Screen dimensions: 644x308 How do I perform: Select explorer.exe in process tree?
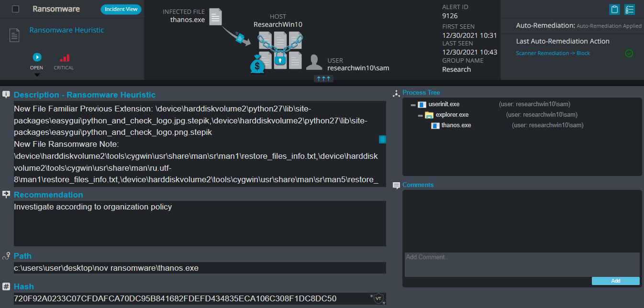[x=452, y=115]
